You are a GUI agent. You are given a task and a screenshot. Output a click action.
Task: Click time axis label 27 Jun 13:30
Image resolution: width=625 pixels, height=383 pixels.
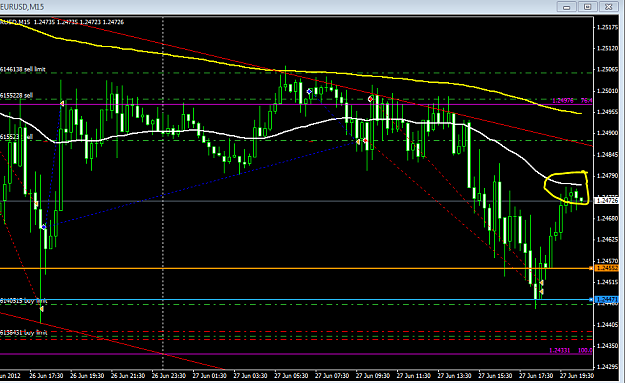(455, 376)
